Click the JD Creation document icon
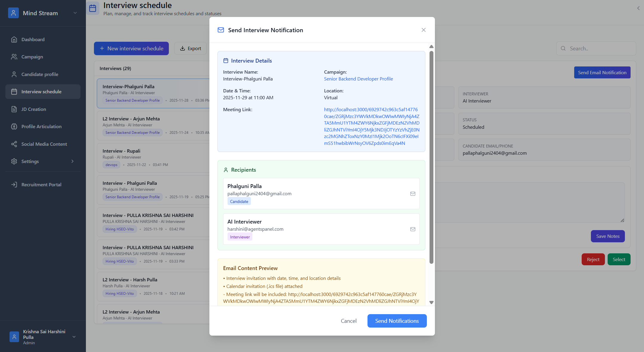This screenshot has height=352, width=644. coord(14,109)
